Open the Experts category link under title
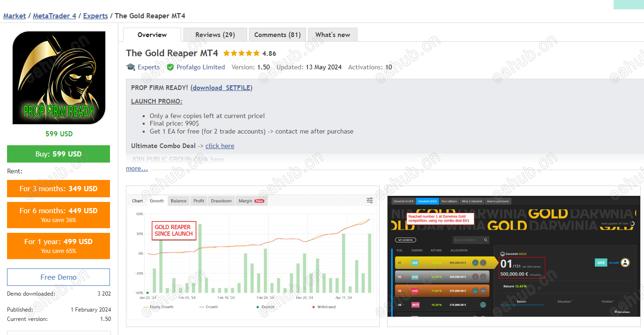The height and width of the screenshot is (335, 644). pos(148,67)
